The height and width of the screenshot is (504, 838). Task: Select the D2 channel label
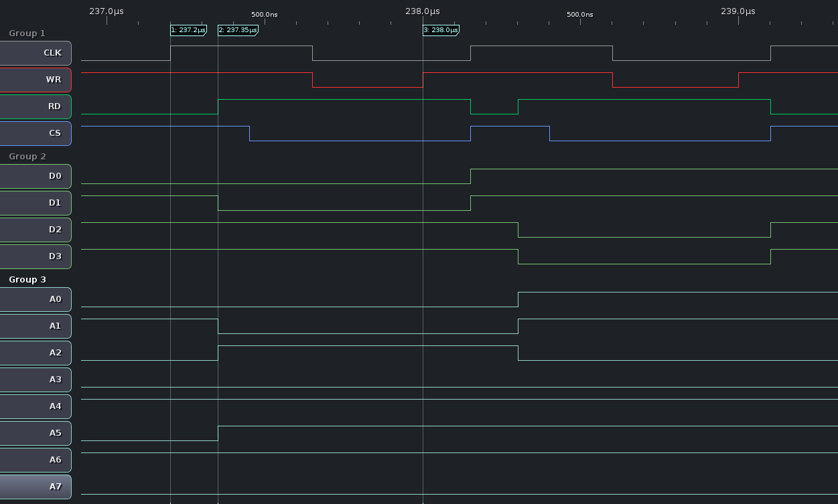click(x=35, y=230)
